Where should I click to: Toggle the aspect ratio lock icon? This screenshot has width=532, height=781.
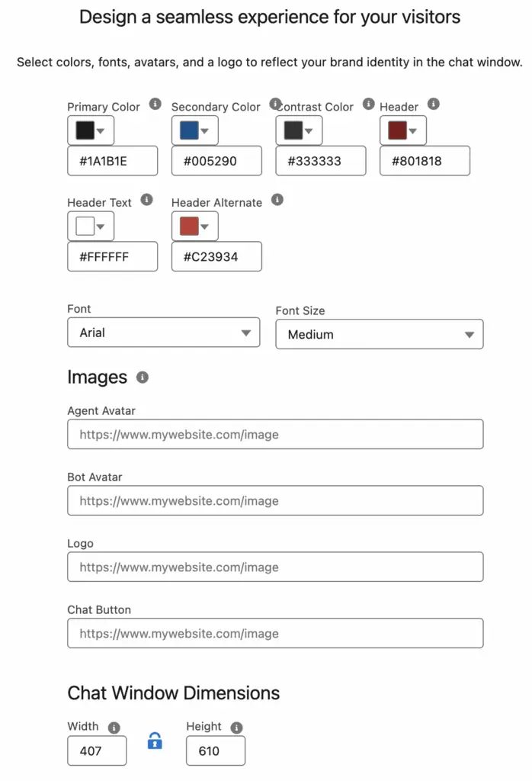tap(155, 741)
